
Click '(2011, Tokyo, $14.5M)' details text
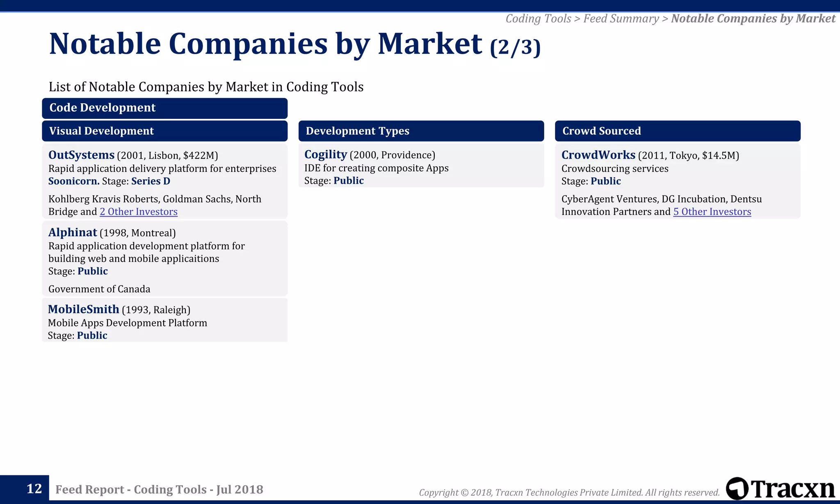[x=689, y=155]
